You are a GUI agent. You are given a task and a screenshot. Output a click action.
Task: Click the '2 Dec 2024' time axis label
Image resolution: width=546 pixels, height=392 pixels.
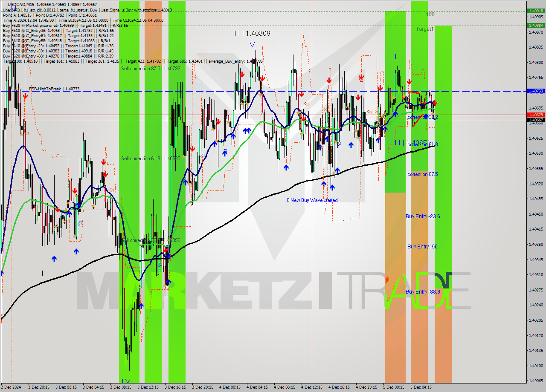pos(10,387)
